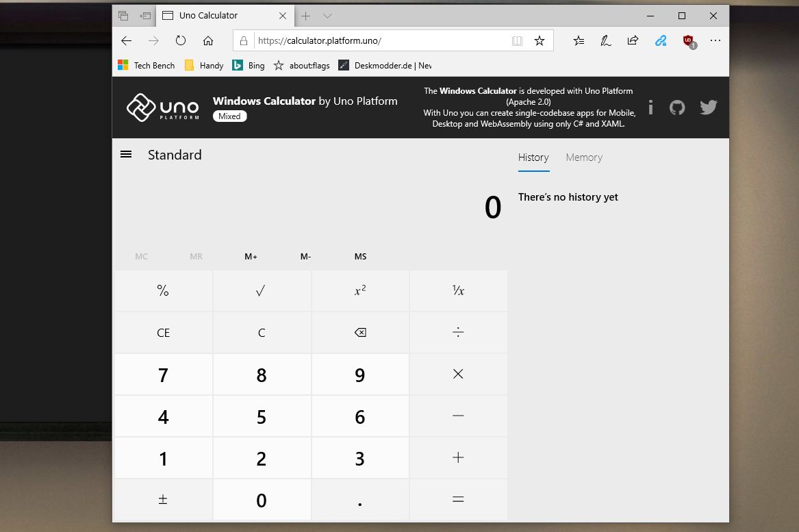Click the square root button
The image size is (799, 532).
pyautogui.click(x=261, y=291)
